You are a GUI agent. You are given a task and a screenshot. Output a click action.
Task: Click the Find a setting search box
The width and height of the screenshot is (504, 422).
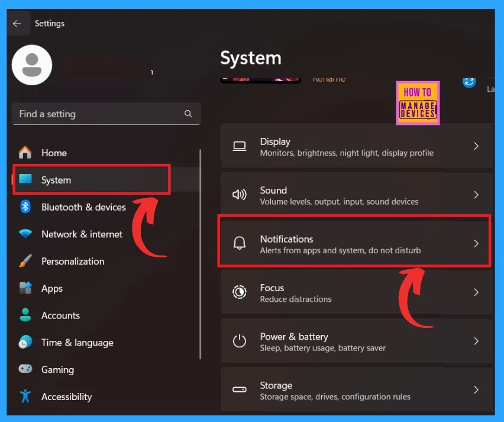[x=106, y=114]
